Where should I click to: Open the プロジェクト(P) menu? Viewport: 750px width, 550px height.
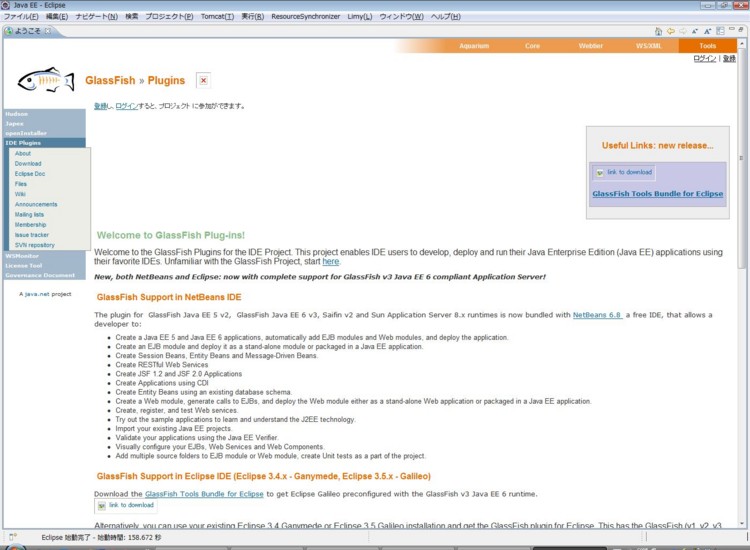pos(169,16)
